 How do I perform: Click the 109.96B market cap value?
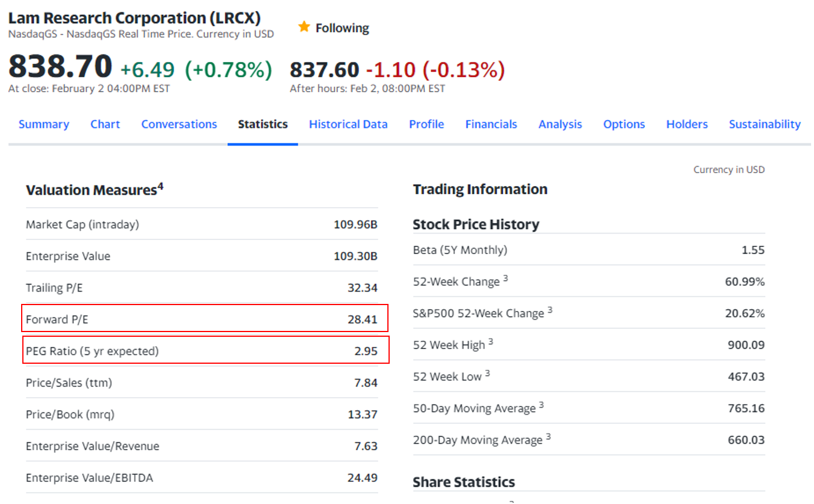click(355, 224)
